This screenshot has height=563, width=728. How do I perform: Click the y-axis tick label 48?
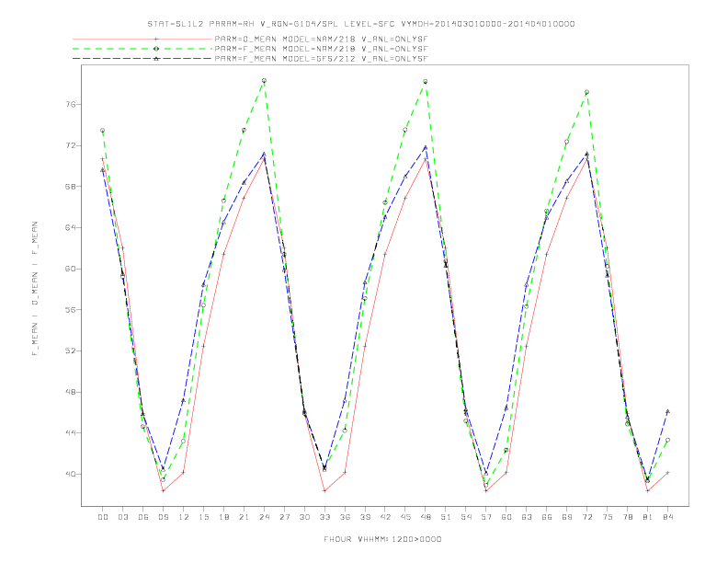pyautogui.click(x=70, y=392)
